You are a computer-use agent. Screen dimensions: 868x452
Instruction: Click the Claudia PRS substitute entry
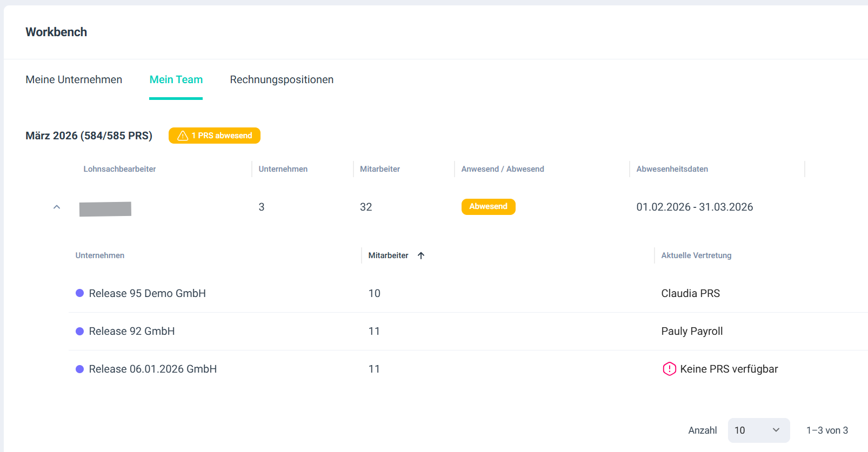click(x=690, y=293)
